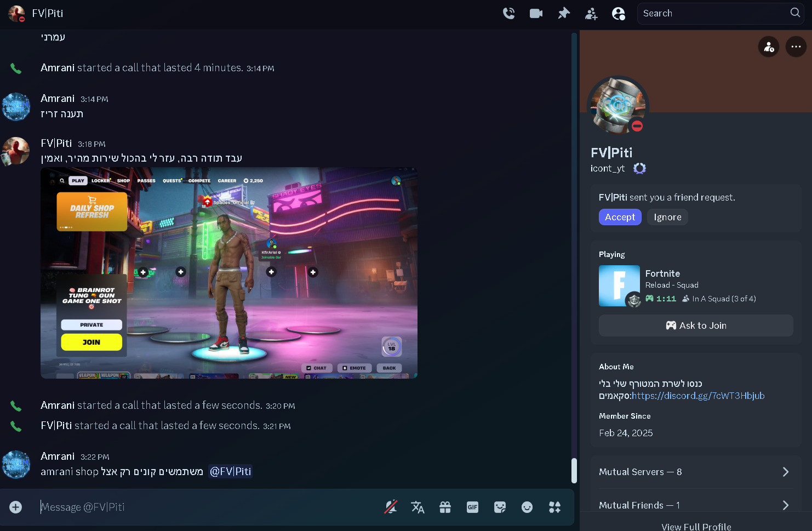Click the FV|Piti title in header

48,13
